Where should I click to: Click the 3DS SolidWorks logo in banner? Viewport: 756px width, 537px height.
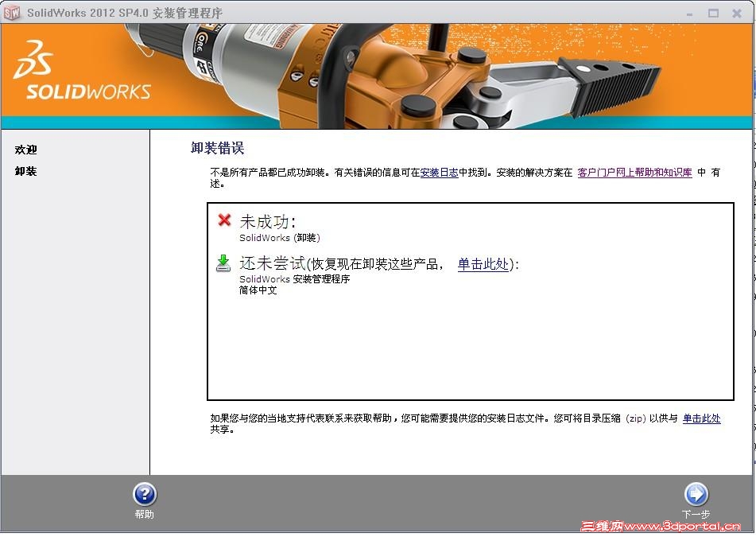point(83,71)
